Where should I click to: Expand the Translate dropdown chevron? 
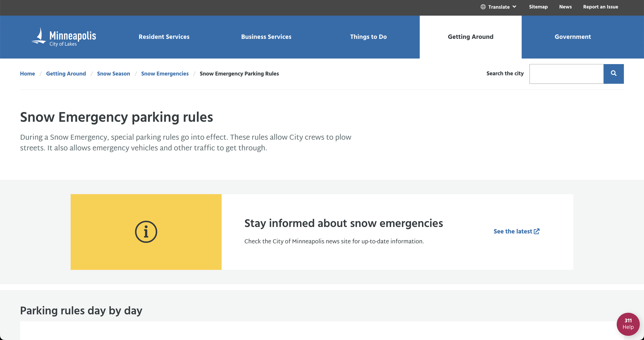[514, 7]
